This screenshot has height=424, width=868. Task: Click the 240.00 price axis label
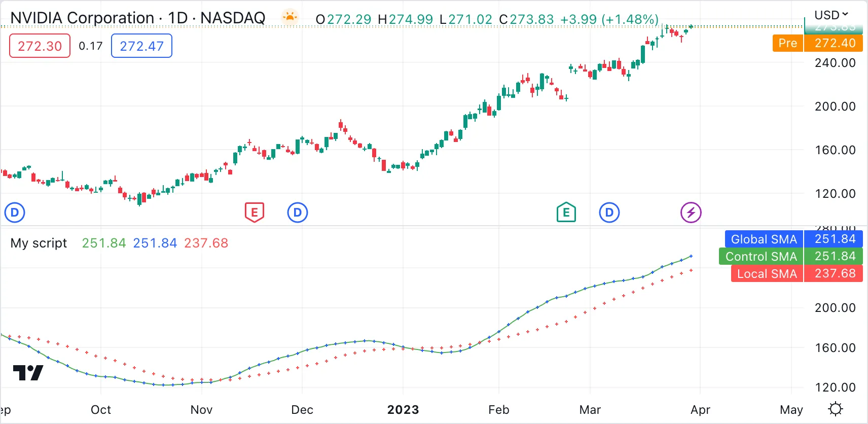coord(835,63)
